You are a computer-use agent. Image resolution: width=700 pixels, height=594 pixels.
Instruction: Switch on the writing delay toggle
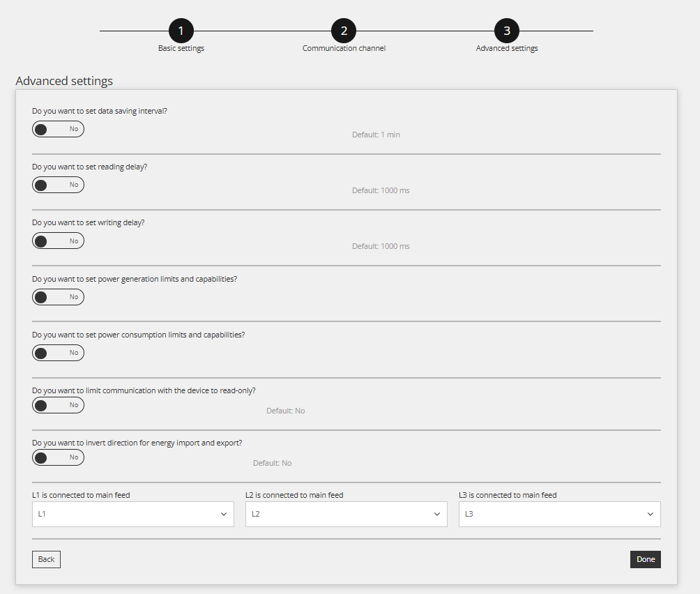tap(58, 241)
